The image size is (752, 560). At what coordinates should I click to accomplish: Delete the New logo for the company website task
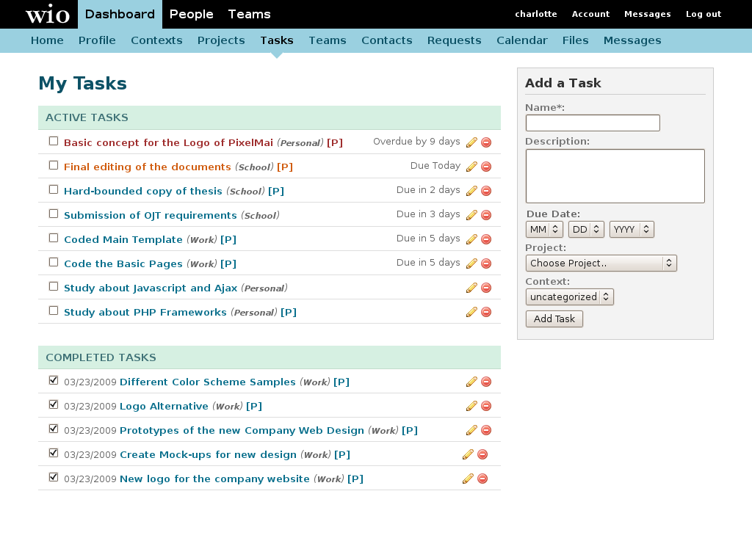pos(482,479)
